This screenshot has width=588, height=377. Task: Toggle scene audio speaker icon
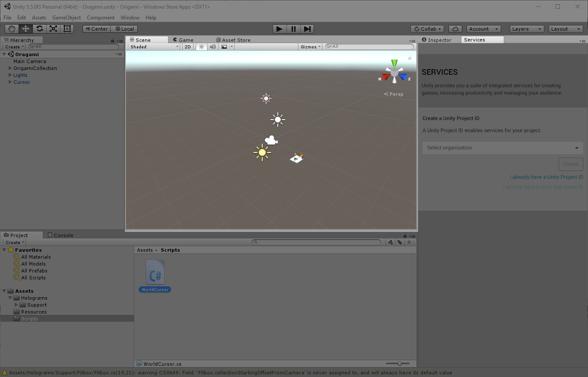213,47
